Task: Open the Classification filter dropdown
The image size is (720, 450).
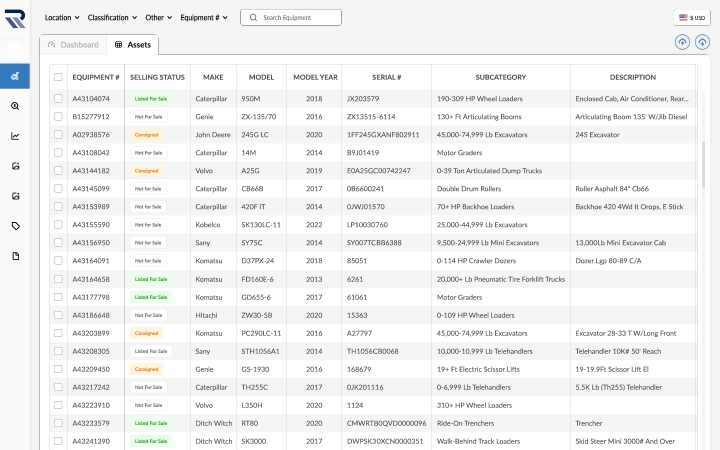Action: tap(112, 17)
